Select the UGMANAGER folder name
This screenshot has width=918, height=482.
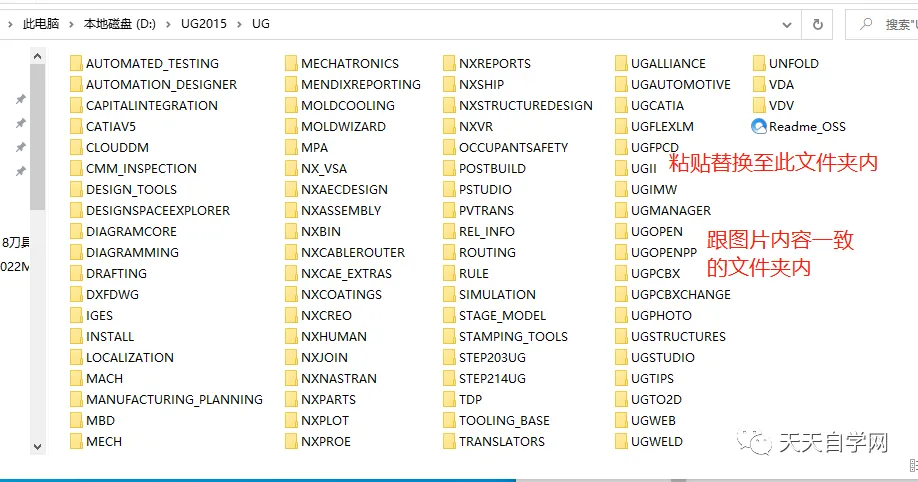671,210
